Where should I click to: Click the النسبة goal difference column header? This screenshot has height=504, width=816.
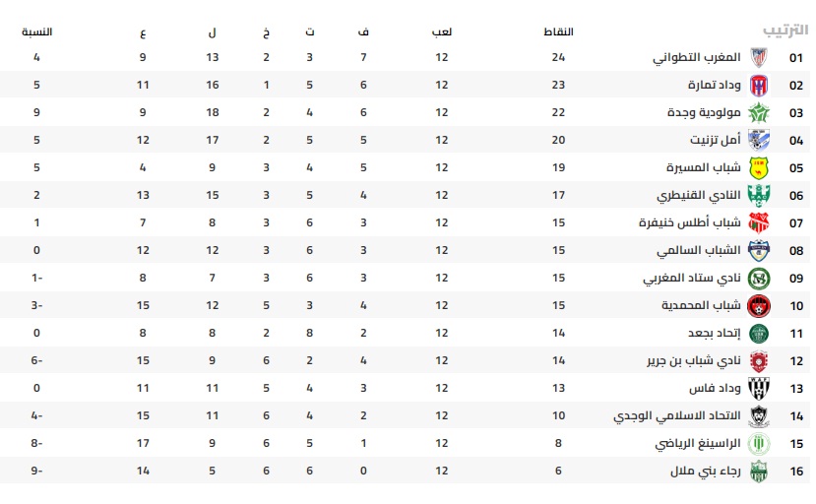point(37,32)
